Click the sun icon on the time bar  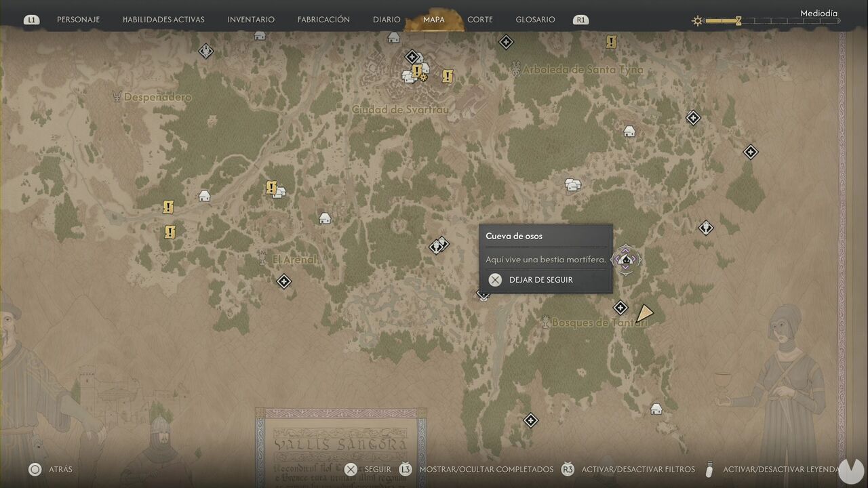point(697,21)
